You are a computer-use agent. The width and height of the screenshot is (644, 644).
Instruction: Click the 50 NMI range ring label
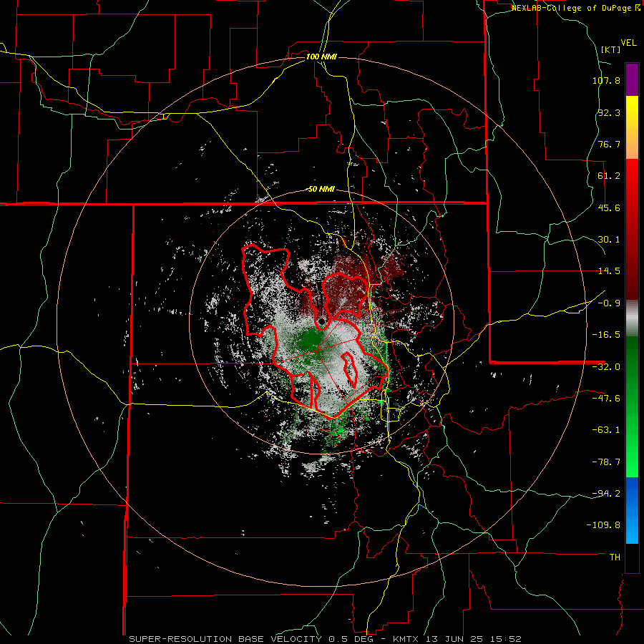point(321,189)
